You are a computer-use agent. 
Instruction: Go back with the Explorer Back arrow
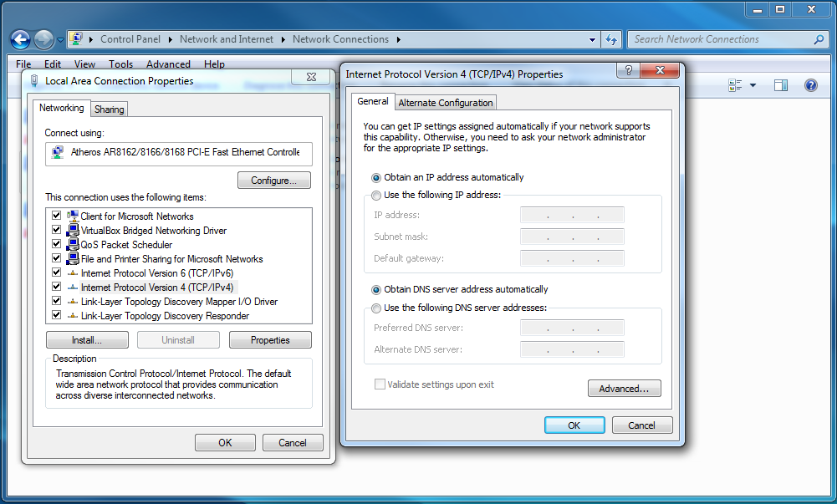[20, 39]
